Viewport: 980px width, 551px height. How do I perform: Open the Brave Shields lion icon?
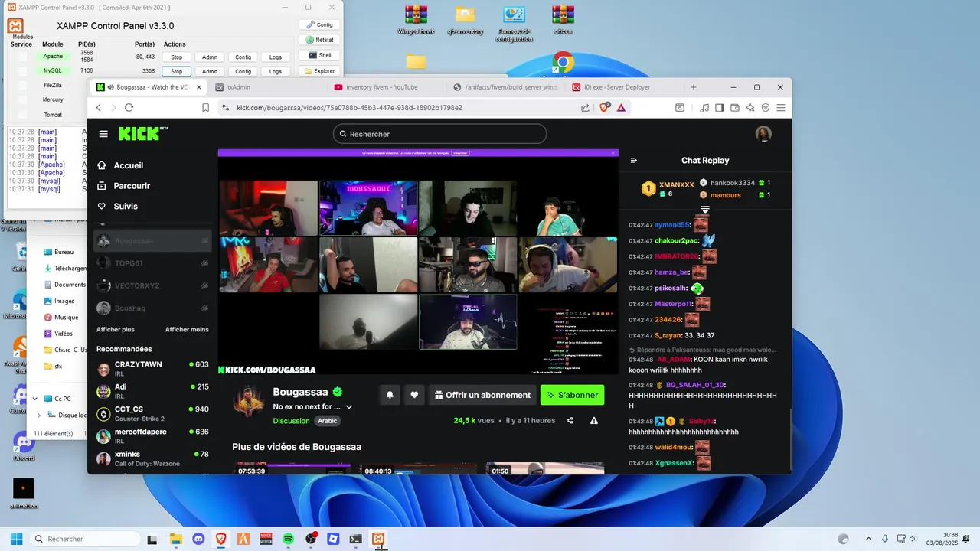[605, 108]
